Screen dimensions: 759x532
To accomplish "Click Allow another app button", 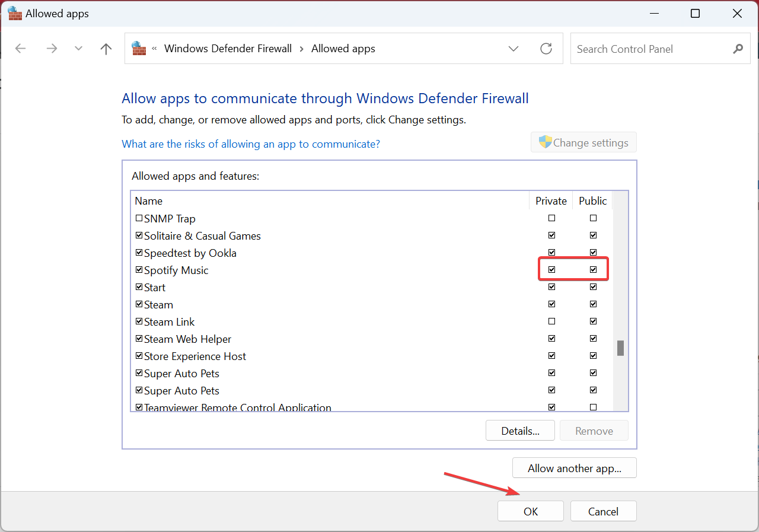I will 575,468.
